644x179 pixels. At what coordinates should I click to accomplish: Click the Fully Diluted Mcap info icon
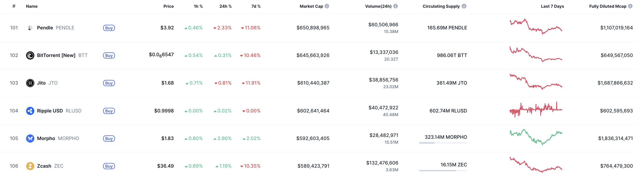[x=630, y=6]
